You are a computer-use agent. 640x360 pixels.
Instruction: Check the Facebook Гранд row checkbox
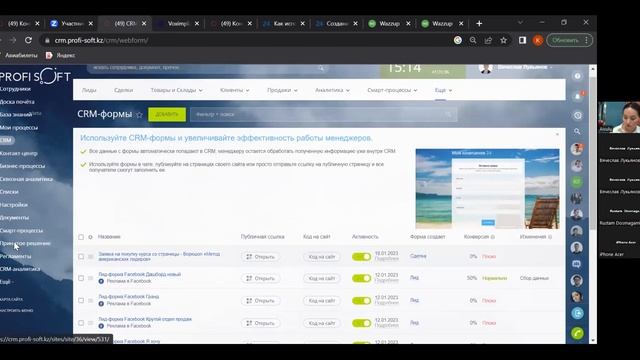click(x=81, y=300)
